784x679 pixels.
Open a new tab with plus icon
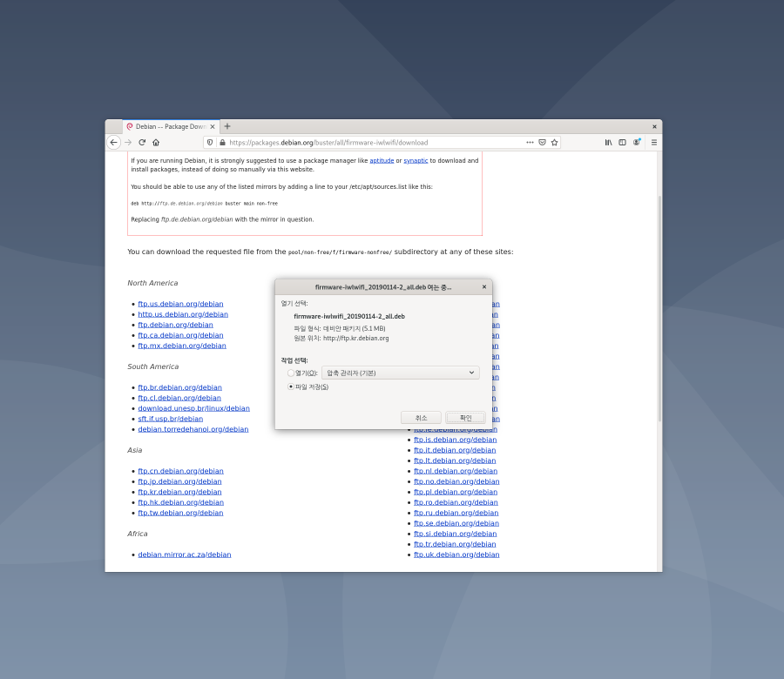227,126
